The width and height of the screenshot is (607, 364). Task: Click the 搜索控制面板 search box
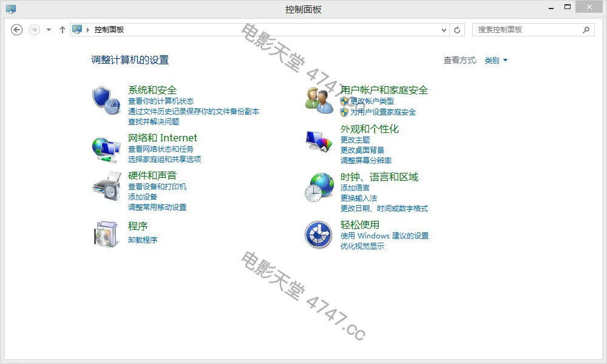coord(527,30)
